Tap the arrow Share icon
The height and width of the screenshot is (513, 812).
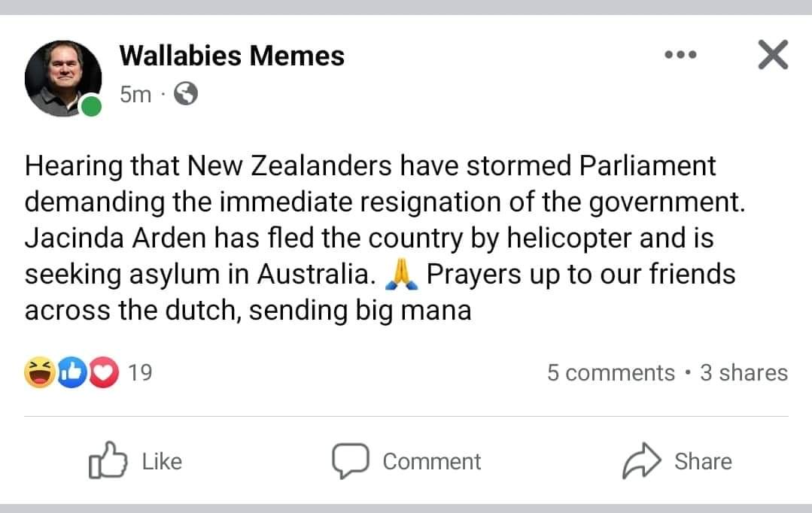click(x=640, y=460)
